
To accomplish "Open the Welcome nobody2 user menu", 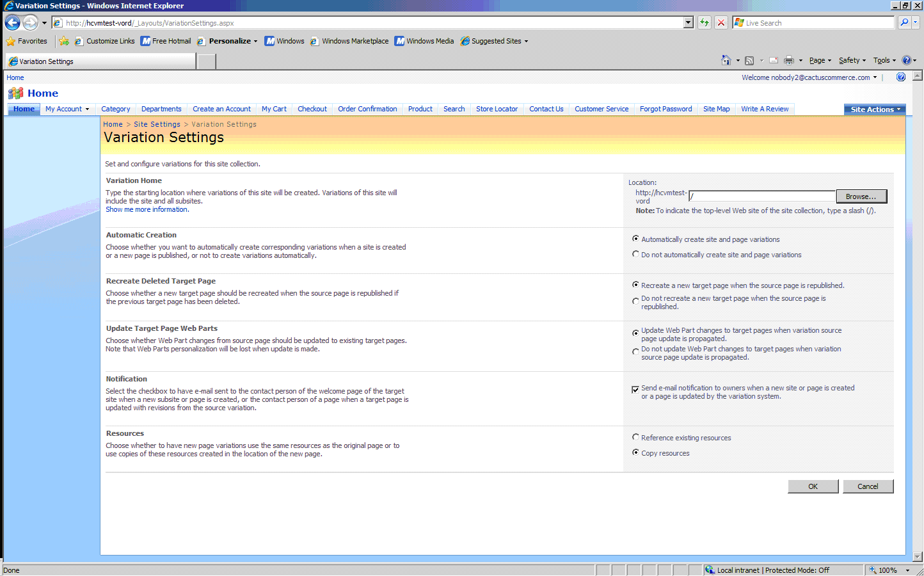I will (809, 77).
